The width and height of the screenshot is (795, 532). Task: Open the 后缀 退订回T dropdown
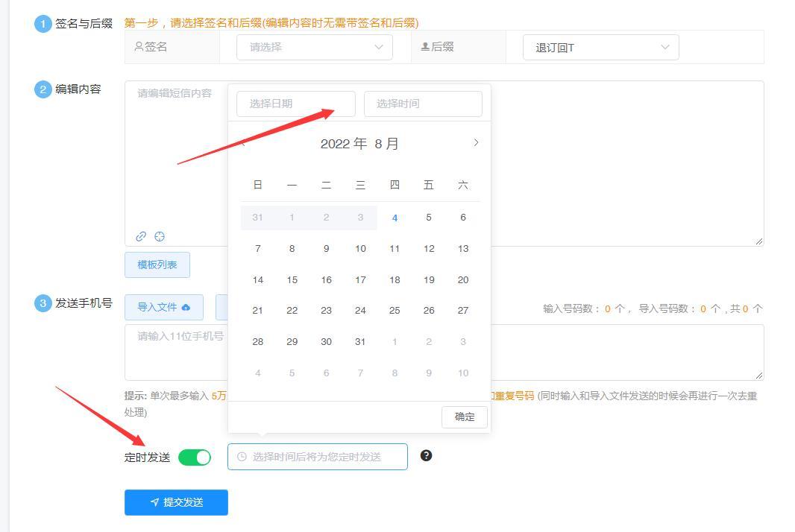pos(601,48)
